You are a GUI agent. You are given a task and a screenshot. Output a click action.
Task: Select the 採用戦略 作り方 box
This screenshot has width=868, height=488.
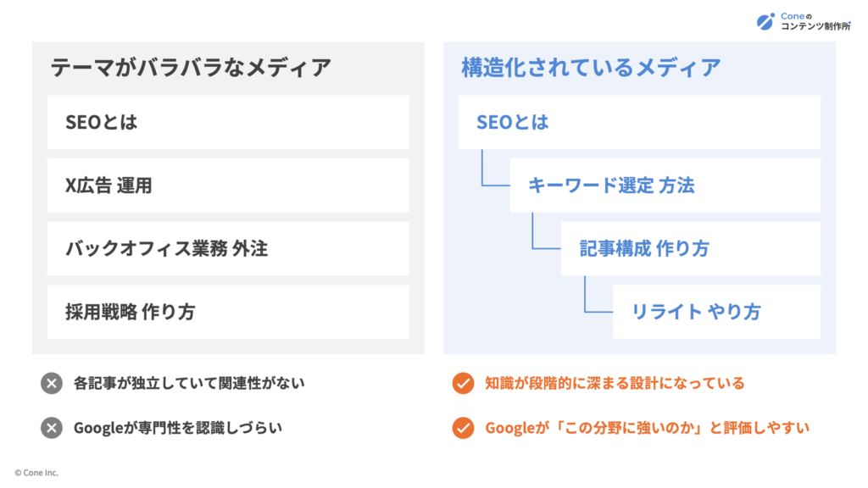tap(228, 312)
